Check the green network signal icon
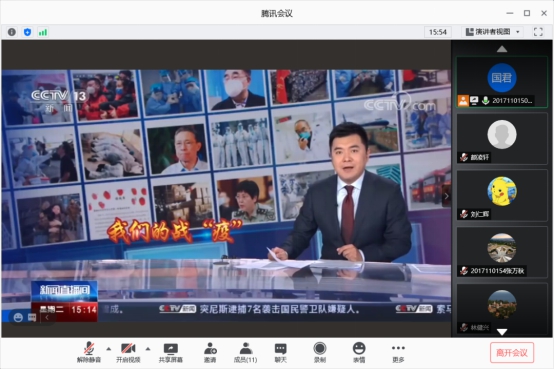The image size is (554, 370). tap(43, 33)
